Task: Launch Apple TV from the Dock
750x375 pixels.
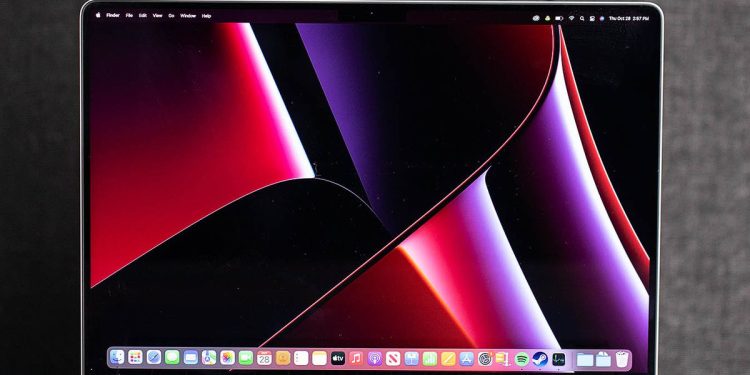Action: point(338,358)
